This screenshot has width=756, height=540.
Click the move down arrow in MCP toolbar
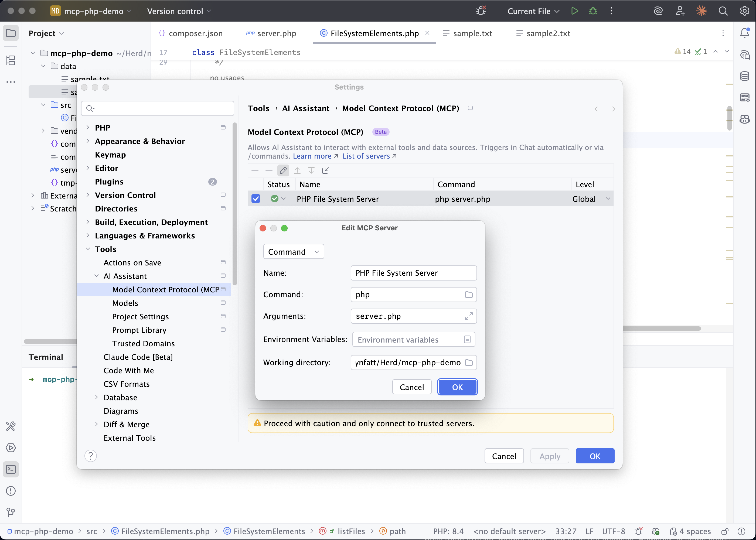pos(311,170)
